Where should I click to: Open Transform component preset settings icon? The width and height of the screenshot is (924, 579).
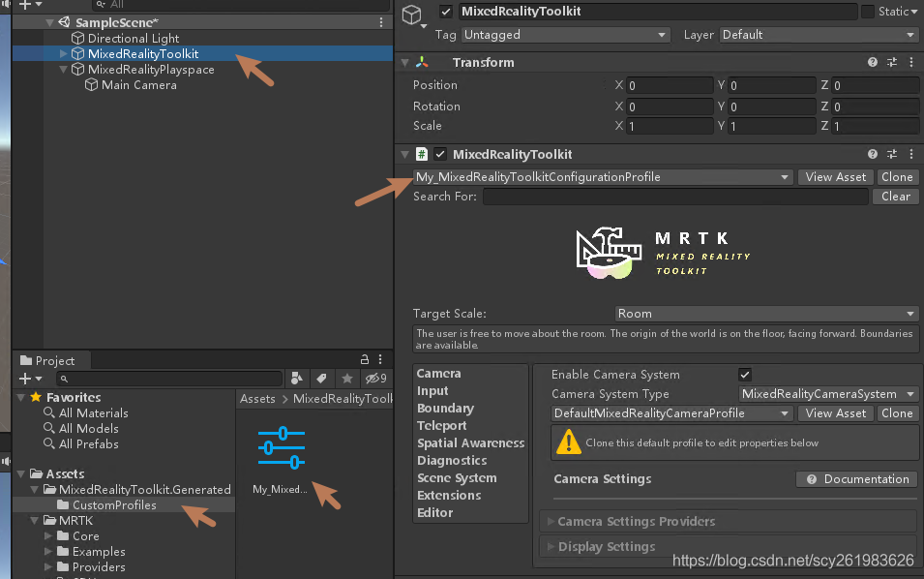click(x=892, y=62)
